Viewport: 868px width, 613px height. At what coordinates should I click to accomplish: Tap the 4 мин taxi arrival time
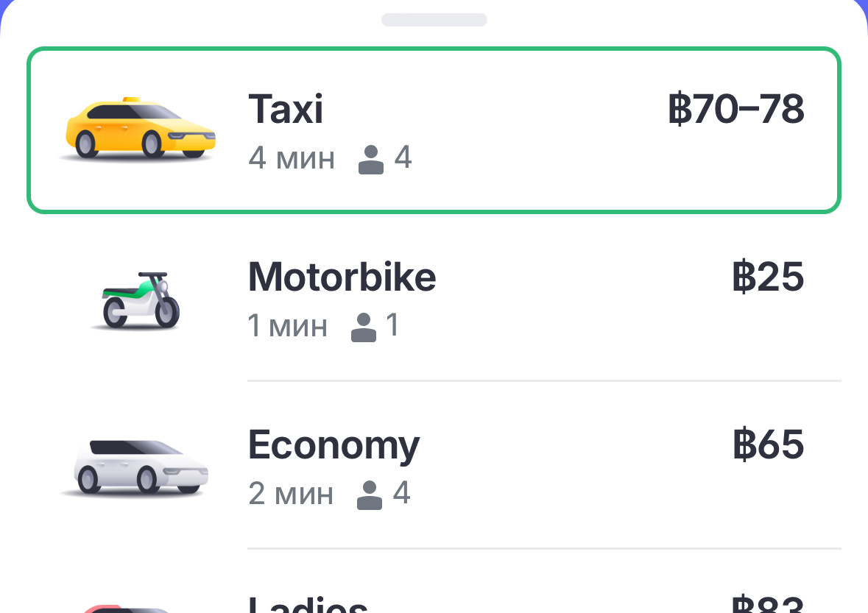pyautogui.click(x=292, y=159)
